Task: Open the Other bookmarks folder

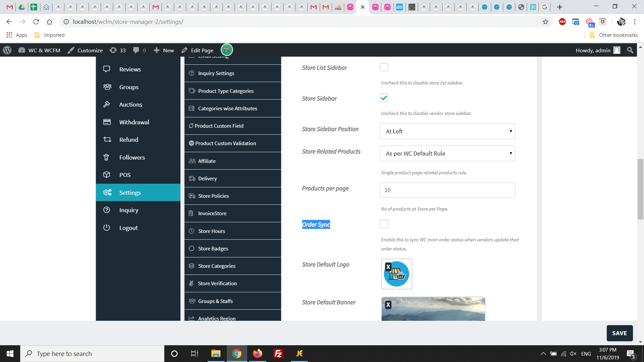Action: [x=613, y=35]
